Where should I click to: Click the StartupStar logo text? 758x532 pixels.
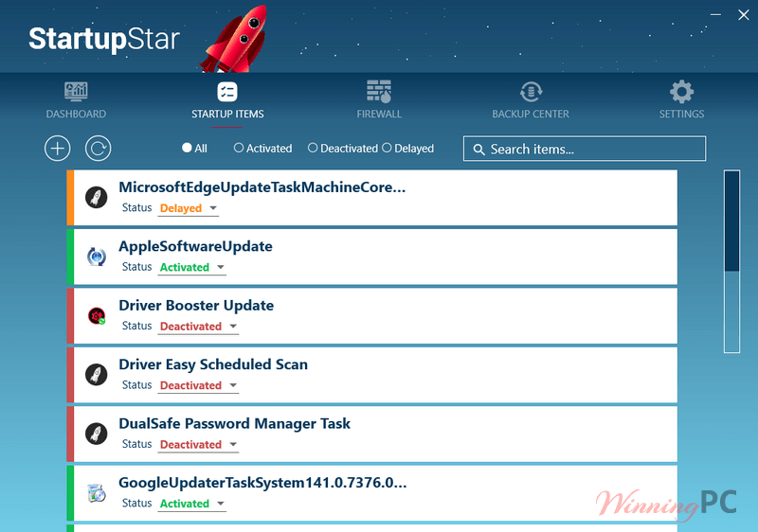[104, 39]
